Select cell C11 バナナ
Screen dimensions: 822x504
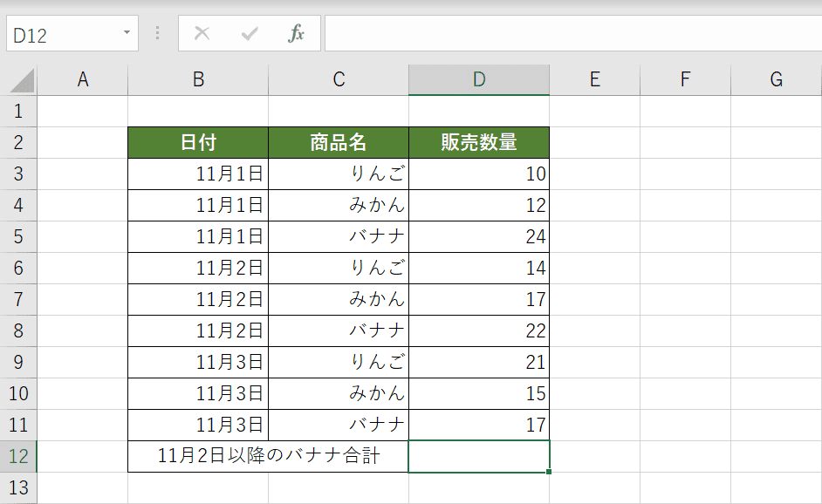pos(339,425)
